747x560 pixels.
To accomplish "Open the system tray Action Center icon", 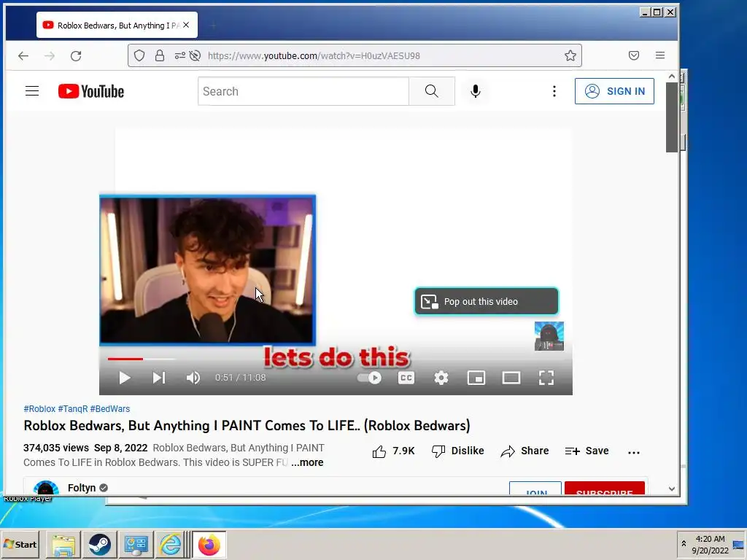I will (x=738, y=545).
